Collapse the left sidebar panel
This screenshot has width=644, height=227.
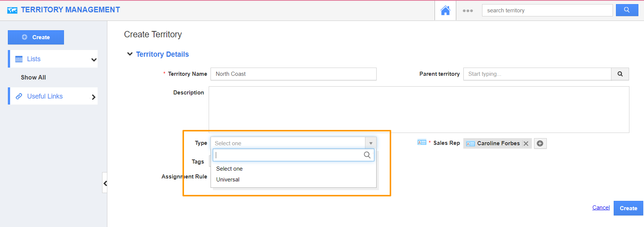click(x=105, y=183)
